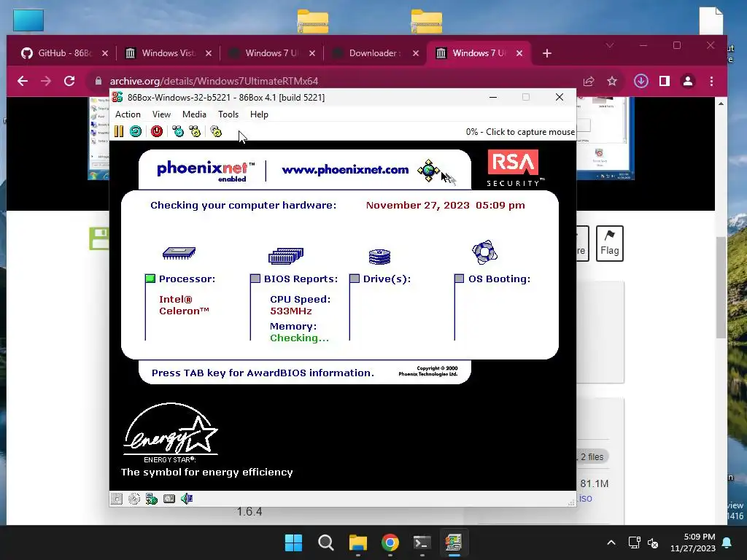
Task: Click the Chrome address bar URL
Action: 214,82
